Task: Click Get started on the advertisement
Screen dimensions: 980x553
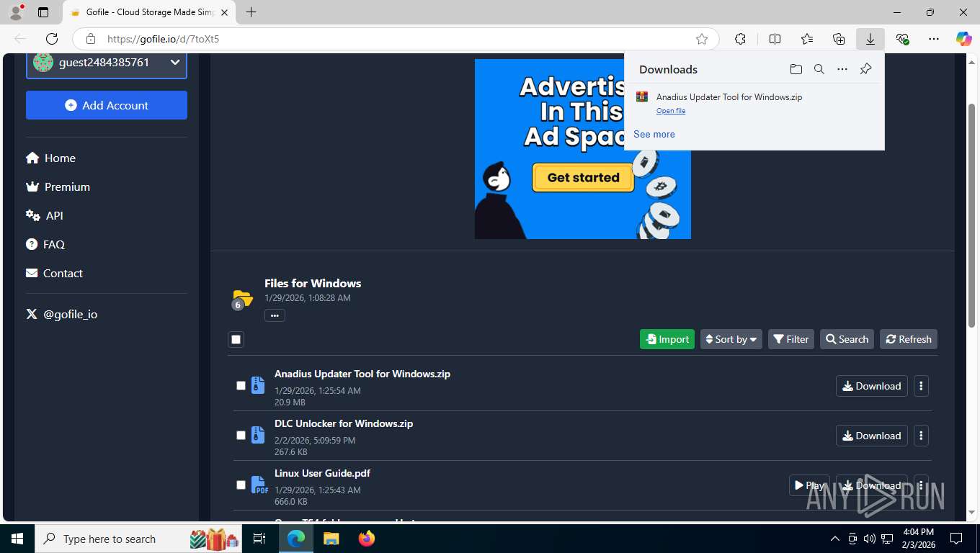Action: pyautogui.click(x=583, y=177)
